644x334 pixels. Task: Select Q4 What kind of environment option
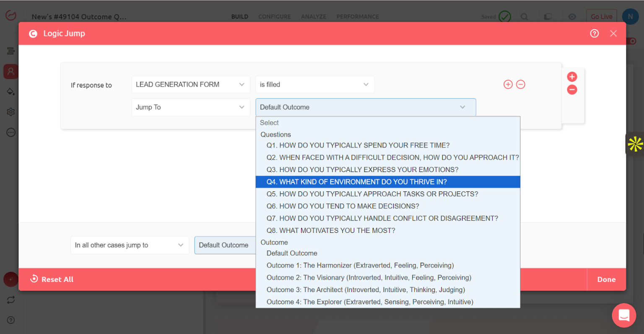pos(356,182)
